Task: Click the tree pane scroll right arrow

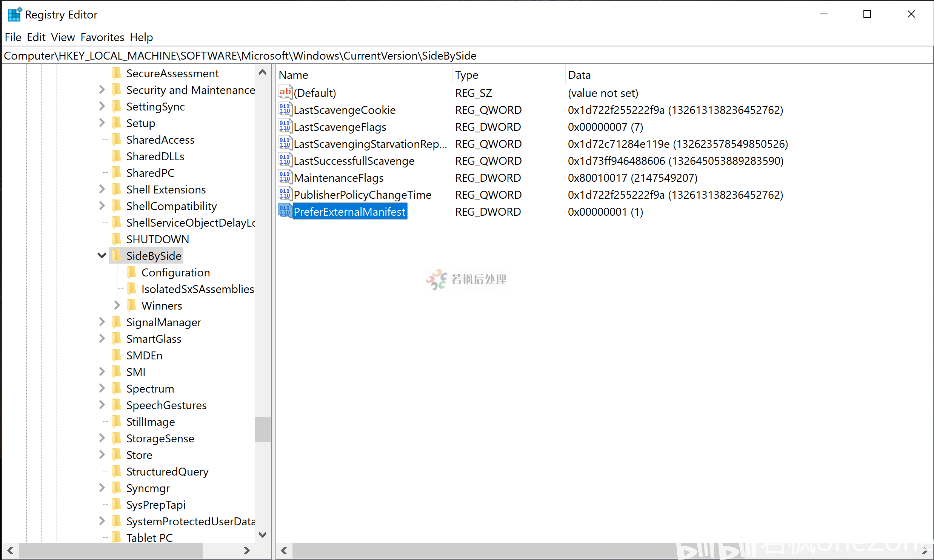Action: point(246,551)
